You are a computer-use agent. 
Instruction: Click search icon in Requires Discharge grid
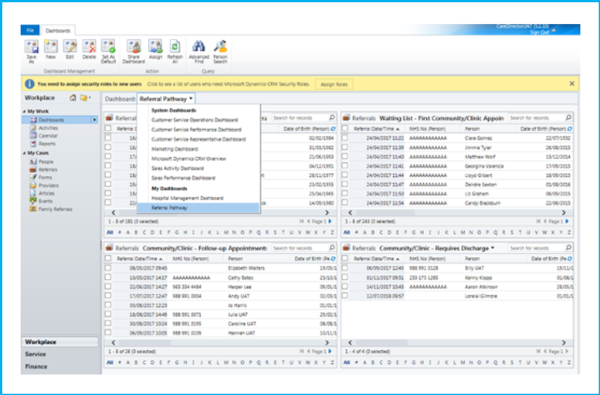(569, 248)
